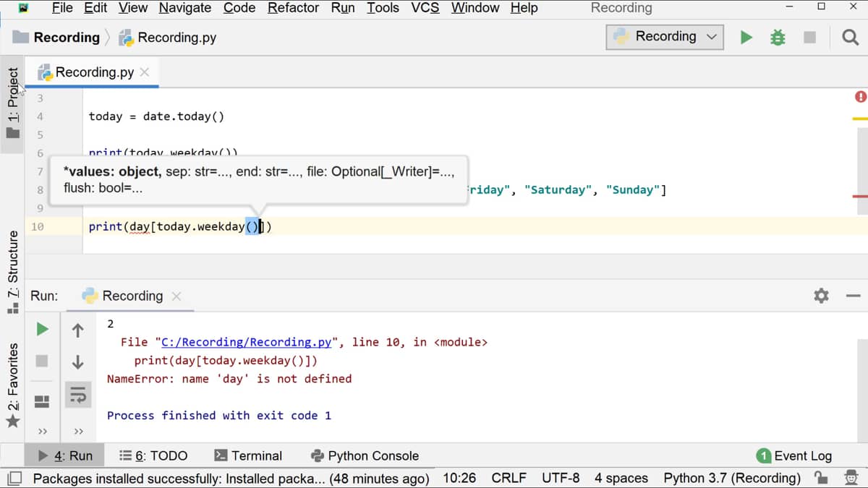Hide the Run panel with minimize icon
Viewport: 868px width, 488px height.
853,296
